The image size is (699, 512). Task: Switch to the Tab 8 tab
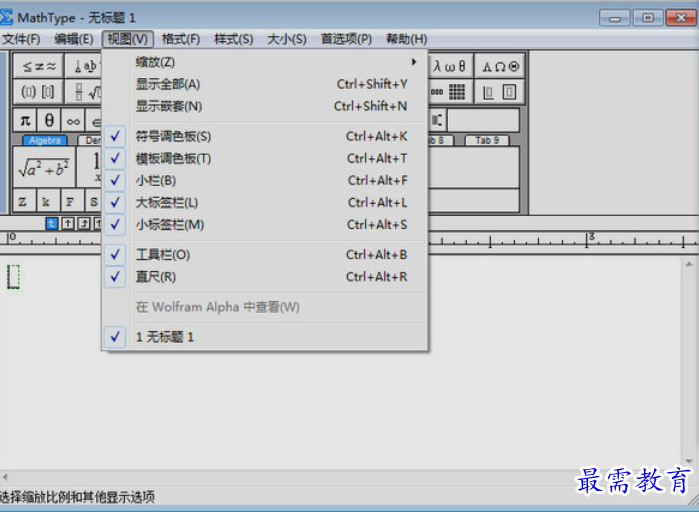click(x=440, y=140)
